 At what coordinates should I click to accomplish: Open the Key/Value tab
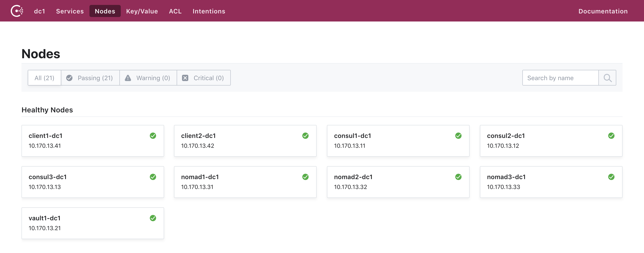pos(142,11)
